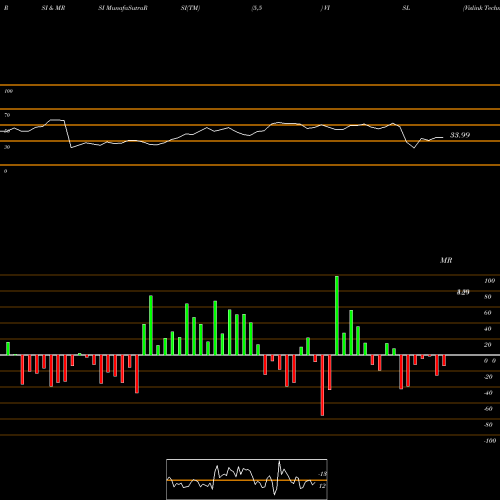500x500 pixels.
Task: Click the RSI panel's 70 level label
Action: click(x=7, y=115)
